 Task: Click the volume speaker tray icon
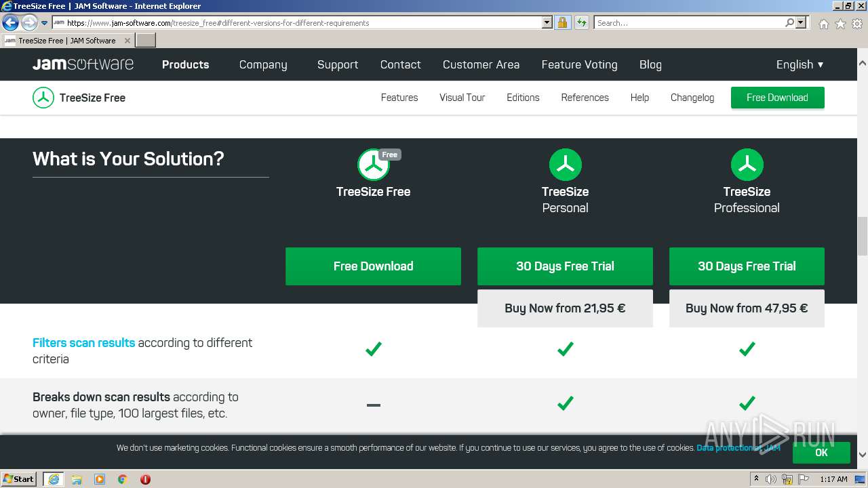(x=771, y=479)
